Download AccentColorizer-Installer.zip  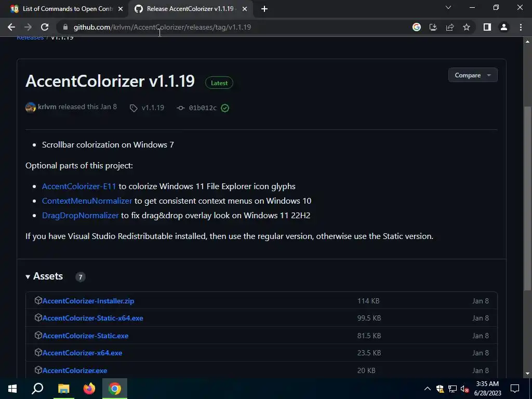pyautogui.click(x=88, y=301)
